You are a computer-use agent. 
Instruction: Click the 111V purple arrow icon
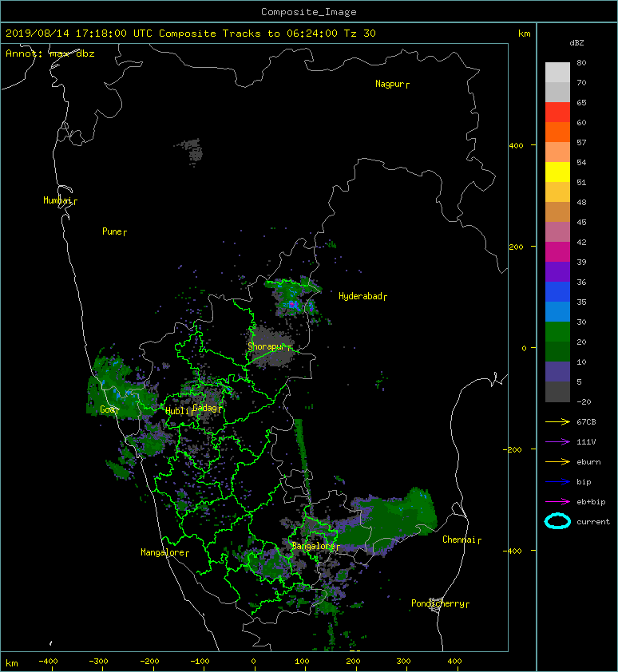tap(557, 442)
